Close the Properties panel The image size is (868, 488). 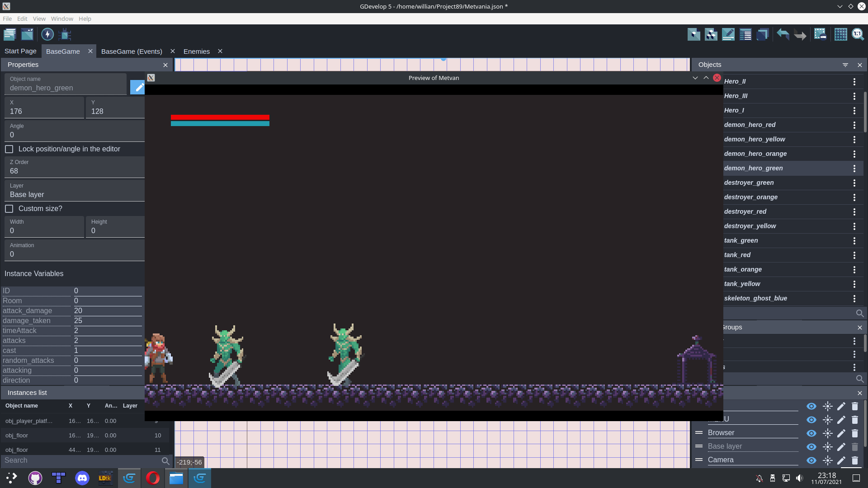coord(165,65)
